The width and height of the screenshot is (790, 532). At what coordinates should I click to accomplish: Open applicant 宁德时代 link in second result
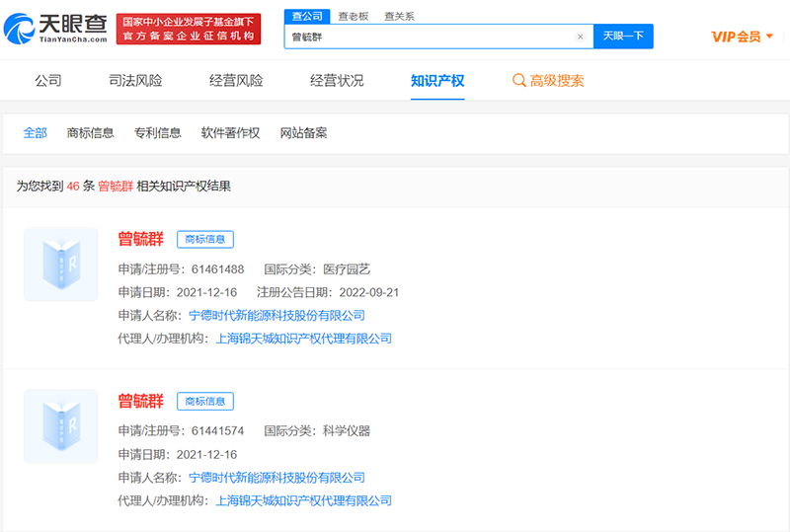tap(276, 478)
